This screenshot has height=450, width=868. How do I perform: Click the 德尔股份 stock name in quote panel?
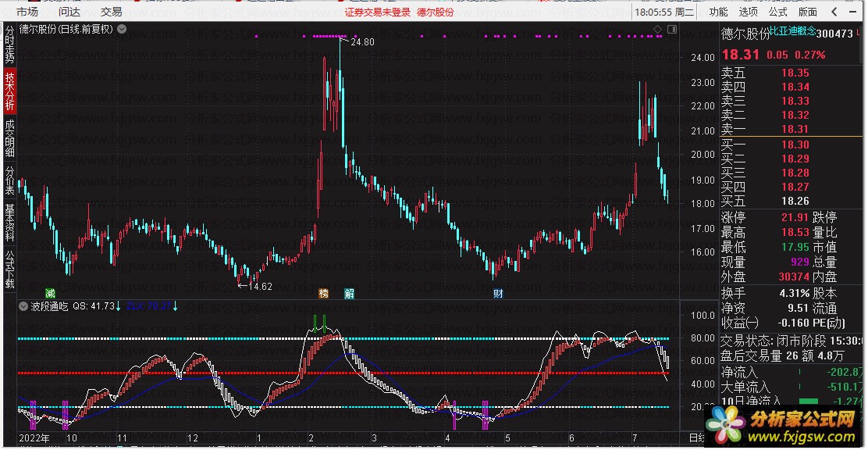[x=745, y=34]
